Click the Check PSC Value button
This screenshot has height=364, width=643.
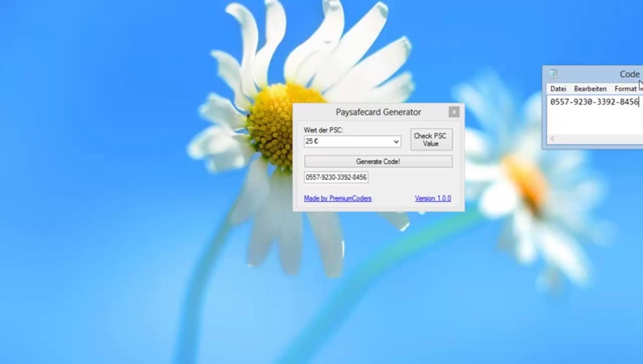[x=431, y=140]
